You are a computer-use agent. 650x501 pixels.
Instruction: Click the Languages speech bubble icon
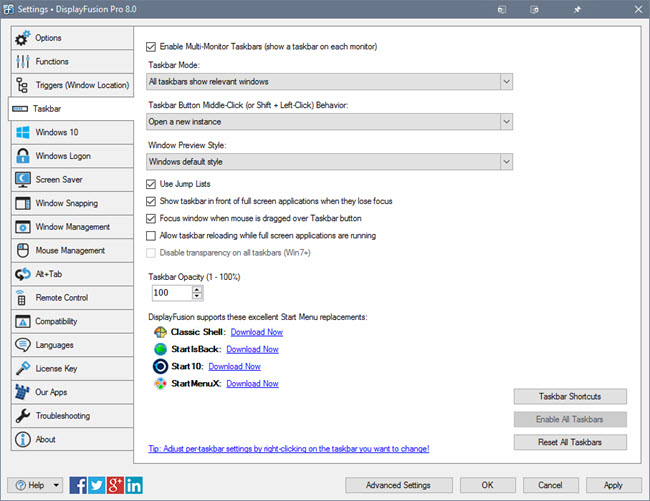tap(22, 345)
